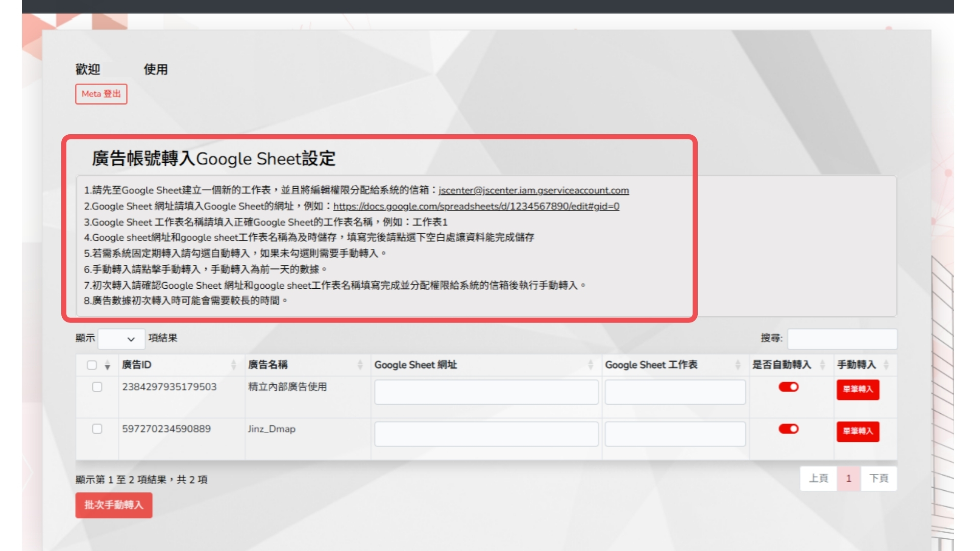Image resolution: width=980 pixels, height=551 pixels.
Task: Toggle auto import for Jinz_Dmap row
Action: pos(789,429)
